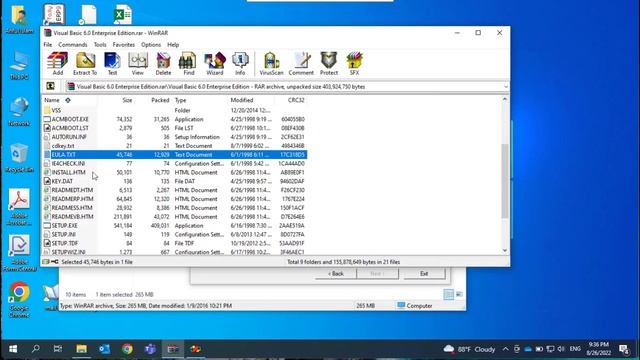
Task: Select the AUTORUN.INF file
Action: click(175, 137)
